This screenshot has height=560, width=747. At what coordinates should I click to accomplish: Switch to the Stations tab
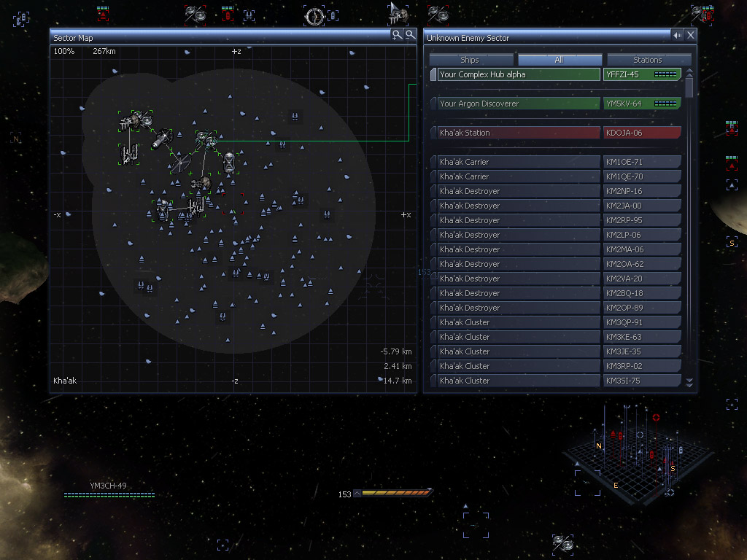pyautogui.click(x=649, y=60)
